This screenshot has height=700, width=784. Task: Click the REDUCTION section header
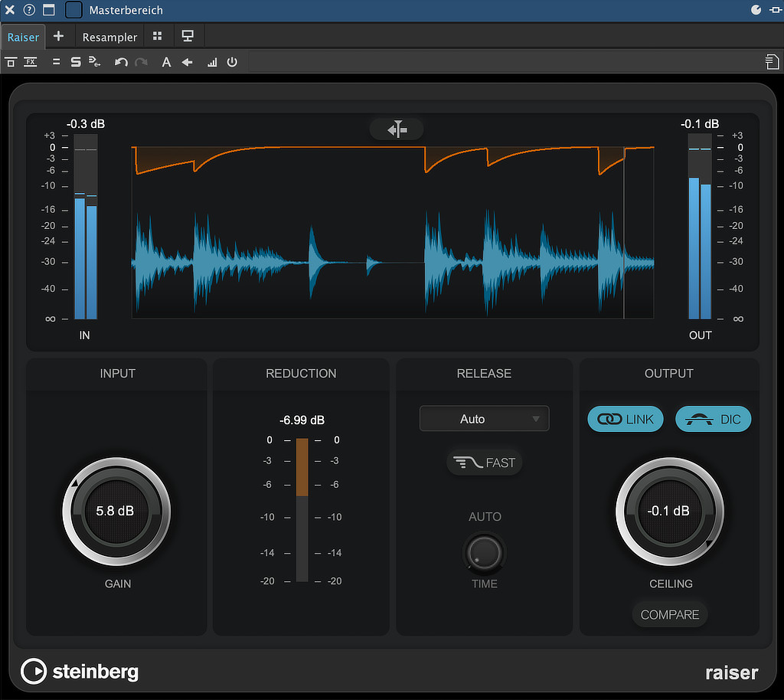coord(301,374)
